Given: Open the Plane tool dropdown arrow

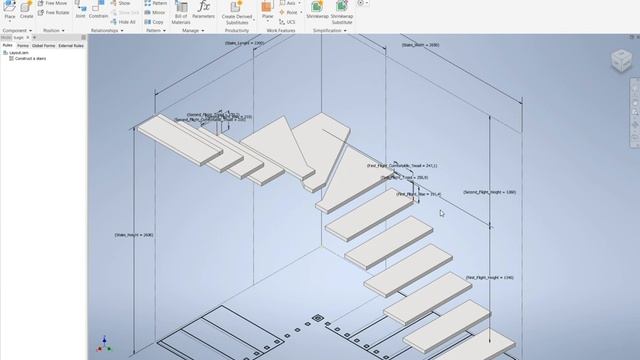Looking at the screenshot, I should [267, 21].
